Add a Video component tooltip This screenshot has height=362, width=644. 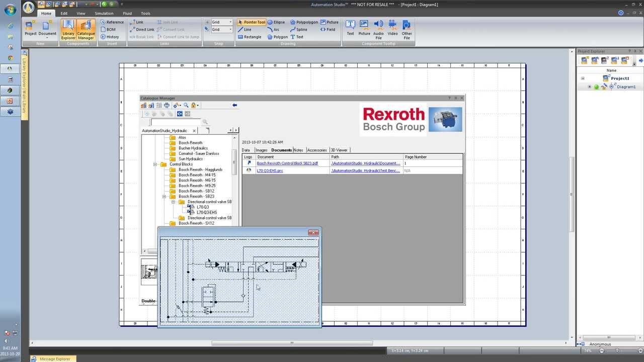[x=392, y=28]
